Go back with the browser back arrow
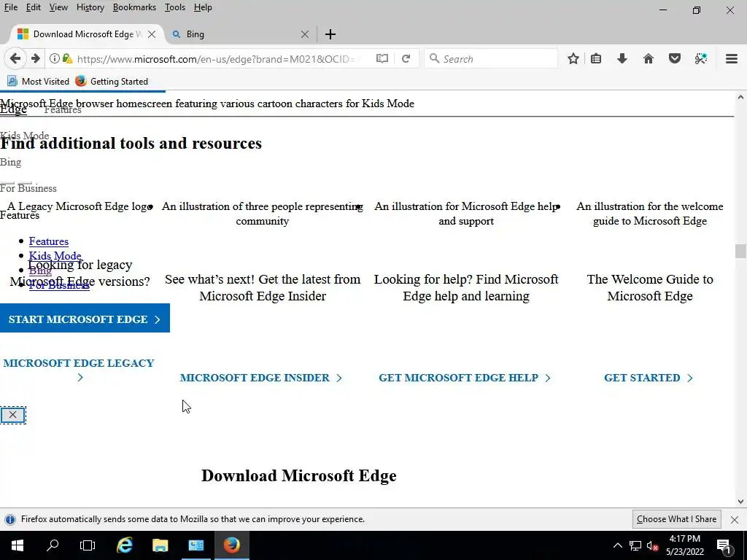 point(15,58)
